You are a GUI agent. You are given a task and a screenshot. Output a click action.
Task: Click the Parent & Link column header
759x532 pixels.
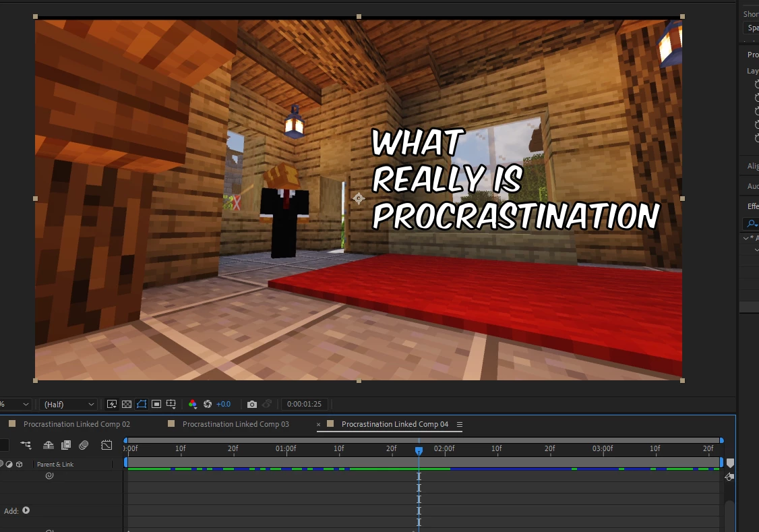[x=55, y=464]
